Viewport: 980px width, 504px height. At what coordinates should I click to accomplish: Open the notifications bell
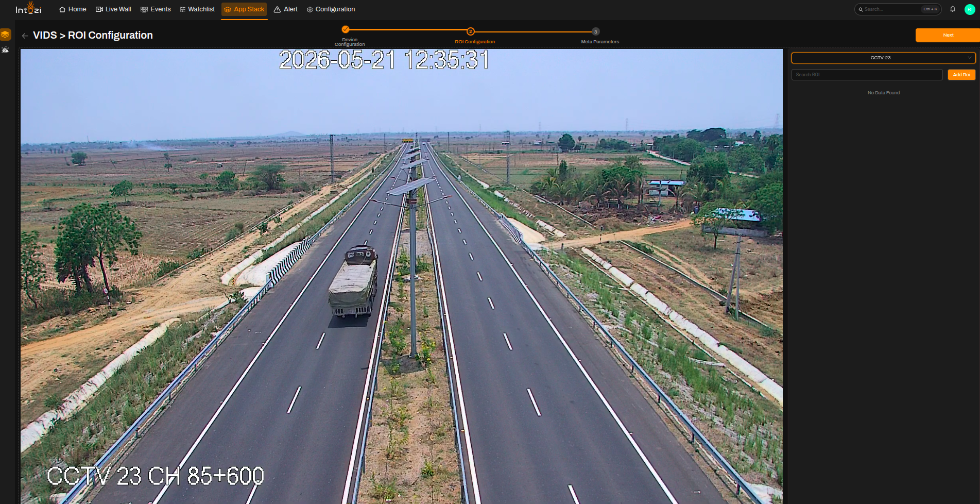pos(953,9)
